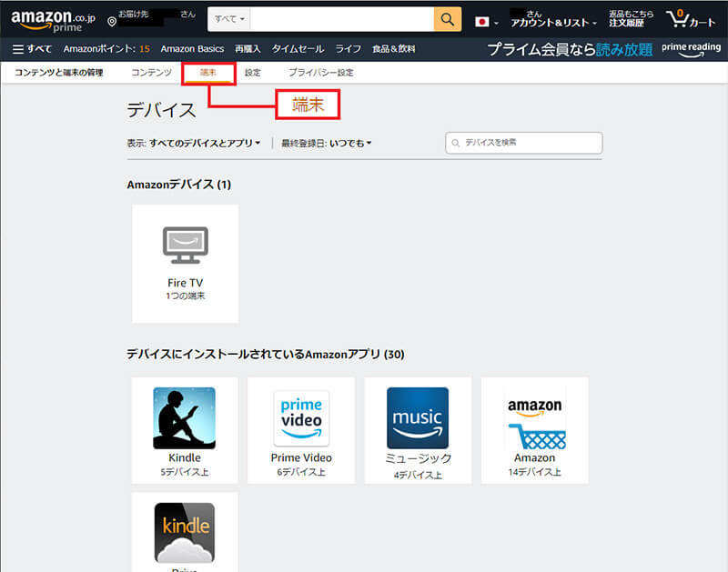This screenshot has width=728, height=572.
Task: Click the ライフ nav link
Action: (349, 49)
